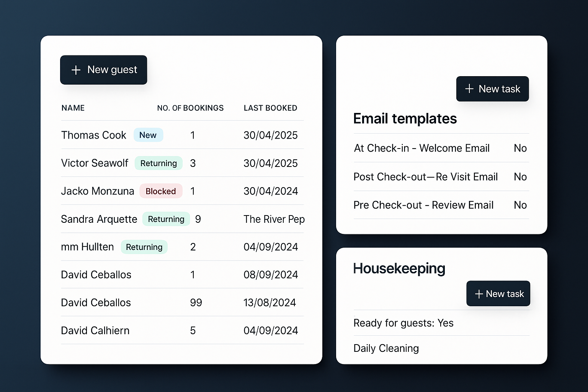Click the Email templates heading
This screenshot has height=392, width=588.
405,119
